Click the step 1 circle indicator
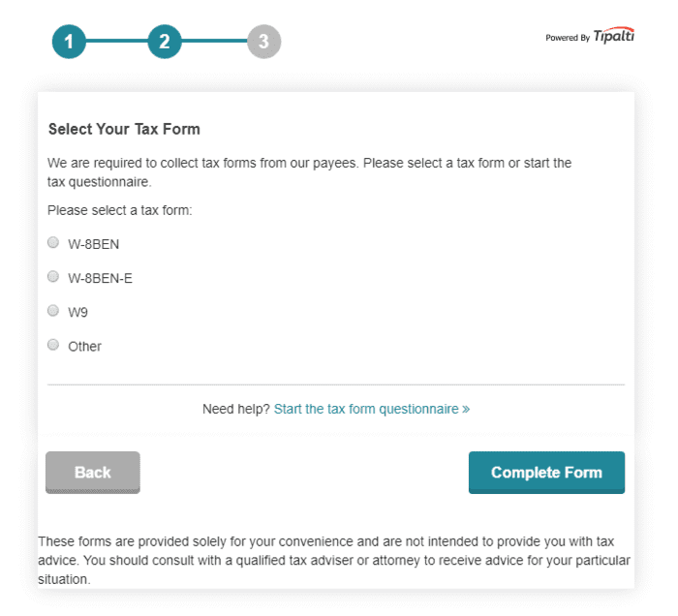678x616 pixels. pos(69,42)
